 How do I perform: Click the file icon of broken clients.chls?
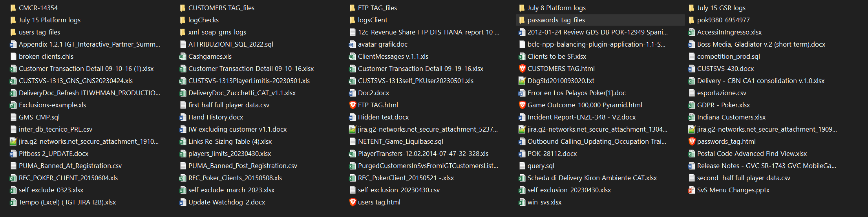(x=13, y=56)
